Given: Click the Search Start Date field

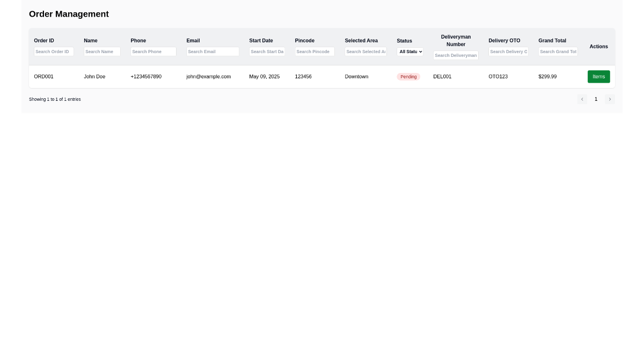Looking at the screenshot, I should [x=267, y=52].
